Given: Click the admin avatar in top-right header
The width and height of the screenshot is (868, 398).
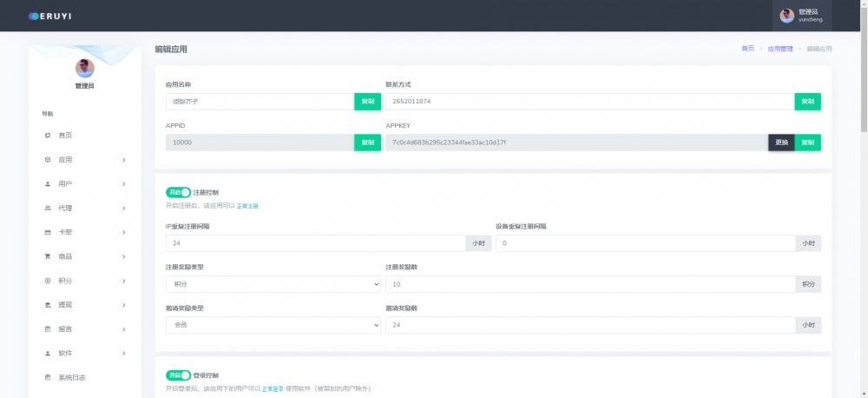Looking at the screenshot, I should 786,16.
